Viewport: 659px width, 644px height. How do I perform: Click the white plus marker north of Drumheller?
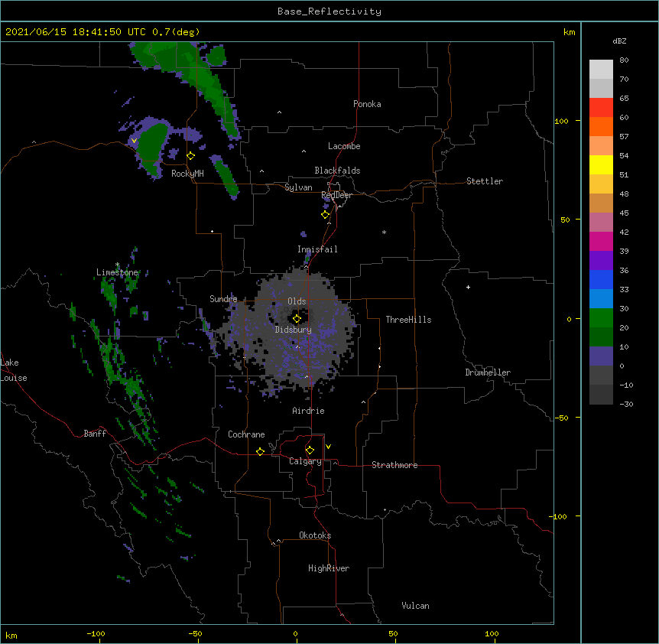point(468,287)
